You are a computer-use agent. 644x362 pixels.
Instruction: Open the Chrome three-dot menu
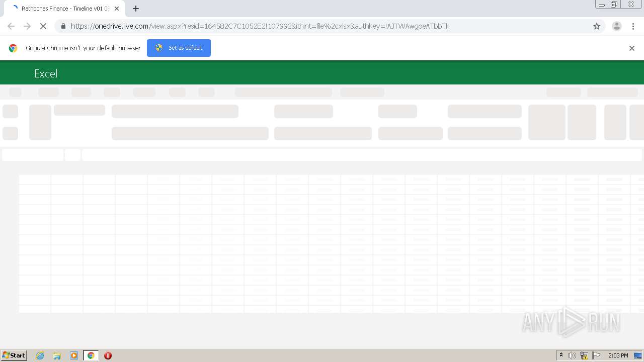(x=633, y=26)
